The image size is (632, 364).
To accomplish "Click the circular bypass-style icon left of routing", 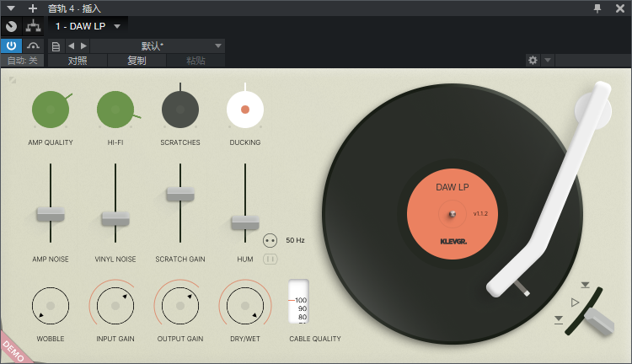I will click(11, 27).
